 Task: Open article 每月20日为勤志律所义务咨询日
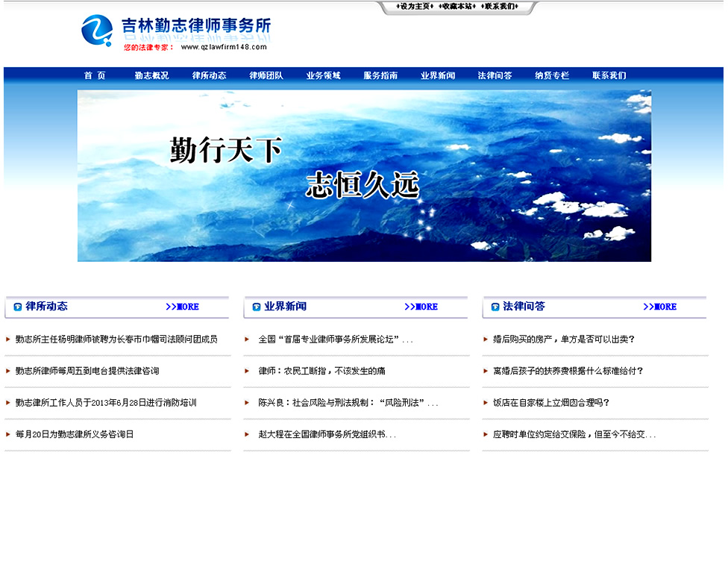click(x=75, y=434)
